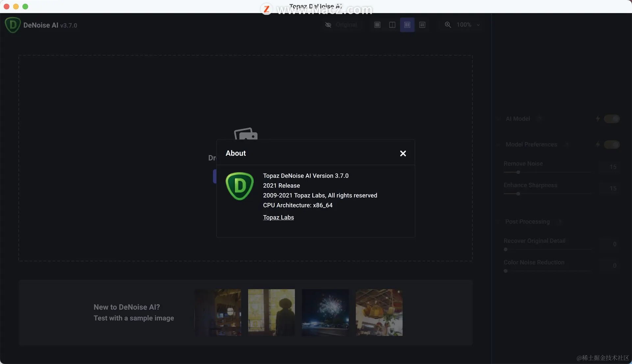
Task: Toggle the Original view eye button
Action: pos(328,25)
